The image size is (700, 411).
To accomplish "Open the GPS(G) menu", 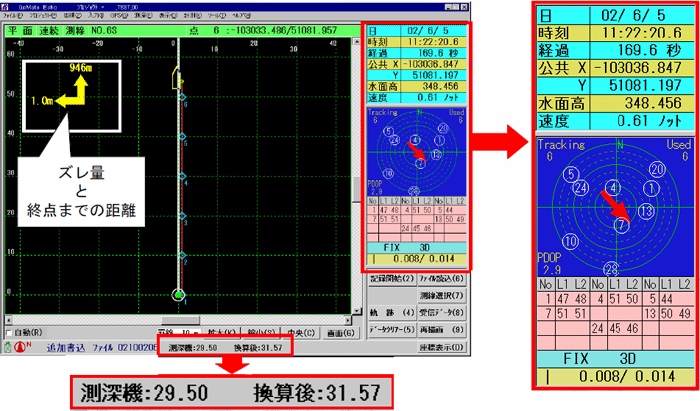I will tap(119, 16).
